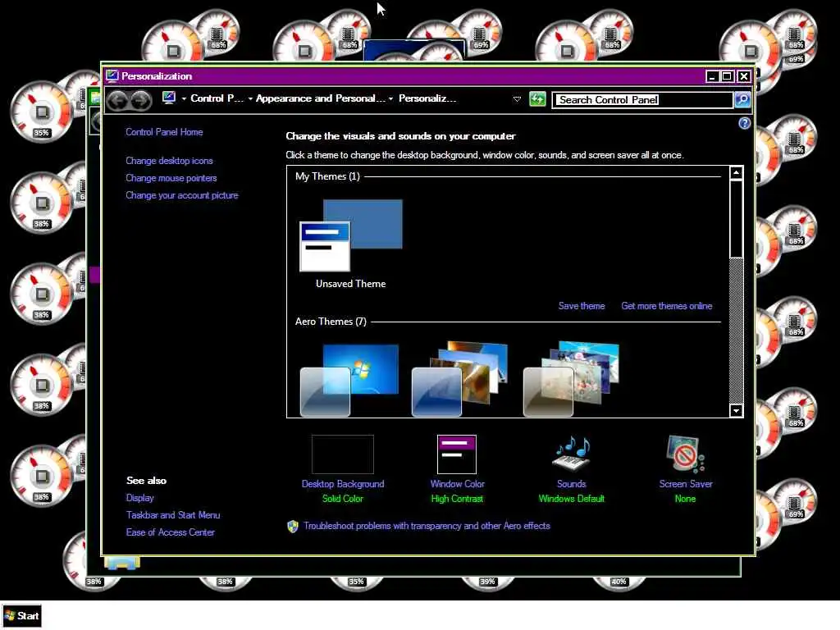Open the Desktop Background preview box
The width and height of the screenshot is (840, 630).
[x=343, y=454]
